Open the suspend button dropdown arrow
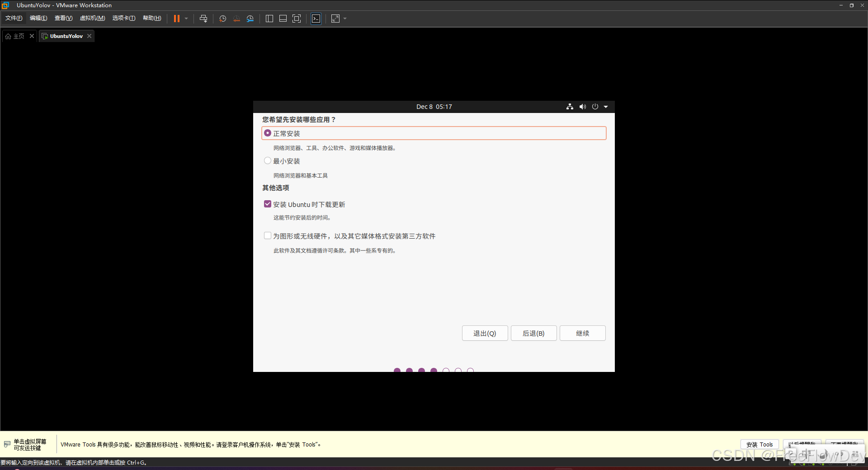The height and width of the screenshot is (470, 868). pyautogui.click(x=186, y=19)
